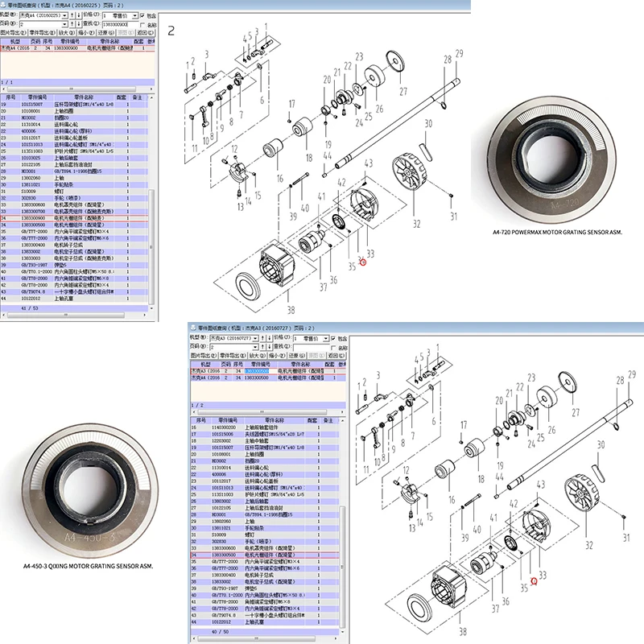Viewport: 644px width, 644px height.
Task: Click page-number down arrow in A4 window
Action: (x=79, y=24)
